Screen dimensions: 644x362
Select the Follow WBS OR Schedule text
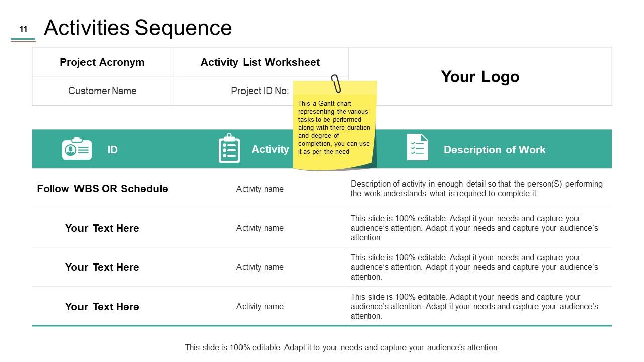(102, 189)
